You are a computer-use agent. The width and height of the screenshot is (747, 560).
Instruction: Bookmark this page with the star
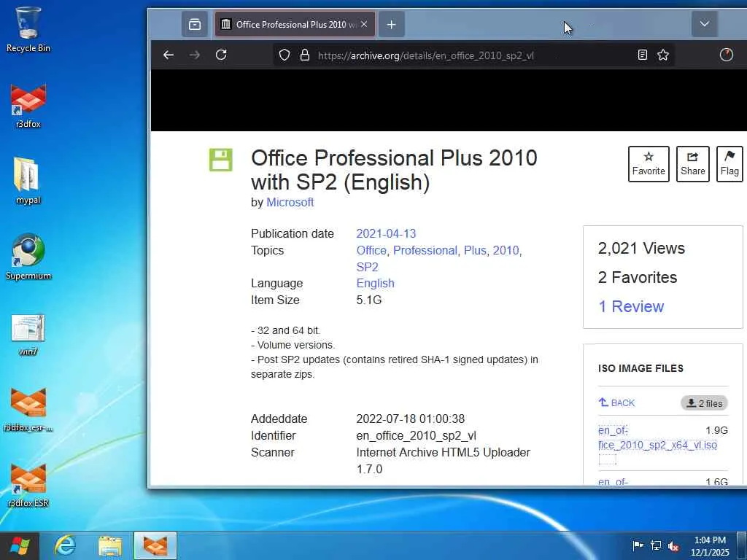pos(662,55)
